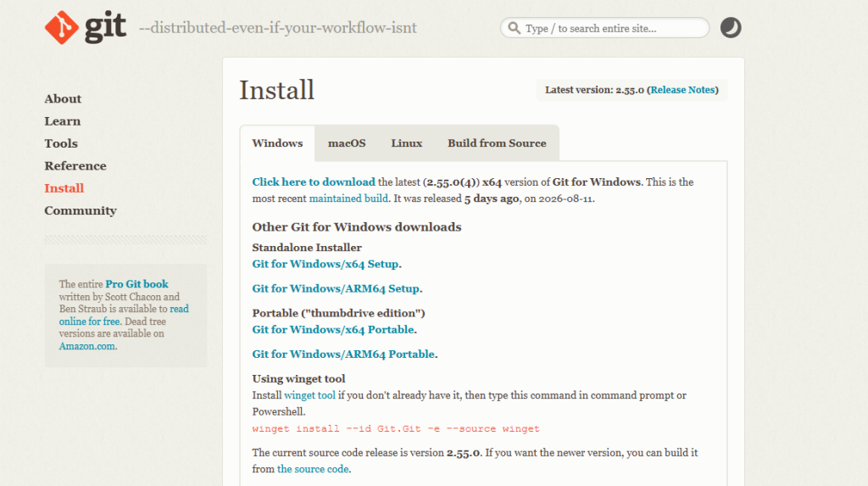
Task: Click the '--distributed-even-if-your-workflow-isnt' tagline
Action: click(277, 28)
